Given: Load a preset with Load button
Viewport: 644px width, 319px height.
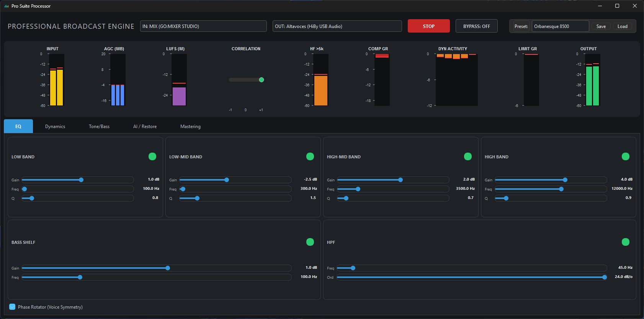Looking at the screenshot, I should 622,26.
